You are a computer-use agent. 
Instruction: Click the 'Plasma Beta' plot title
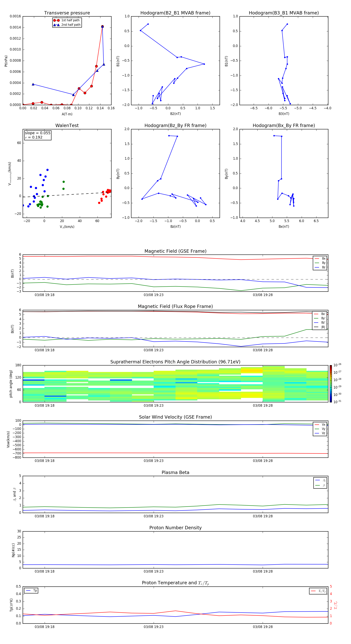click(x=175, y=472)
